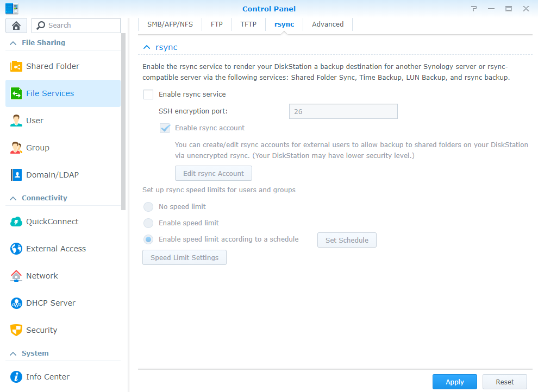Click External Access label
The height and width of the screenshot is (392, 538).
(56, 249)
